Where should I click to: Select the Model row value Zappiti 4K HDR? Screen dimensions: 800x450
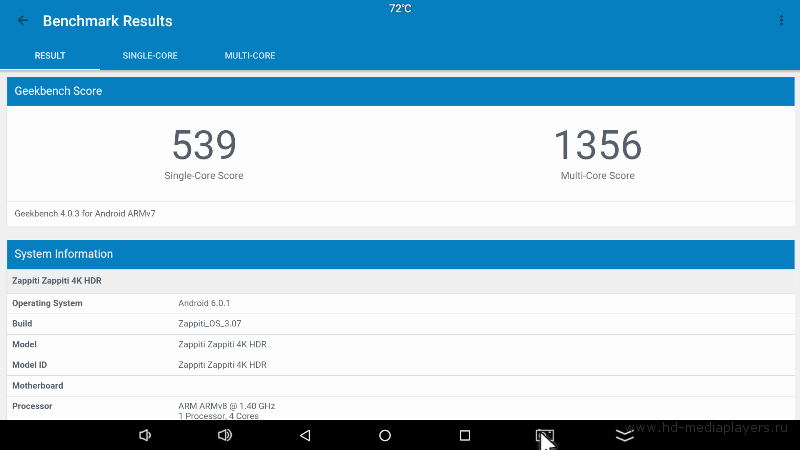click(x=222, y=344)
